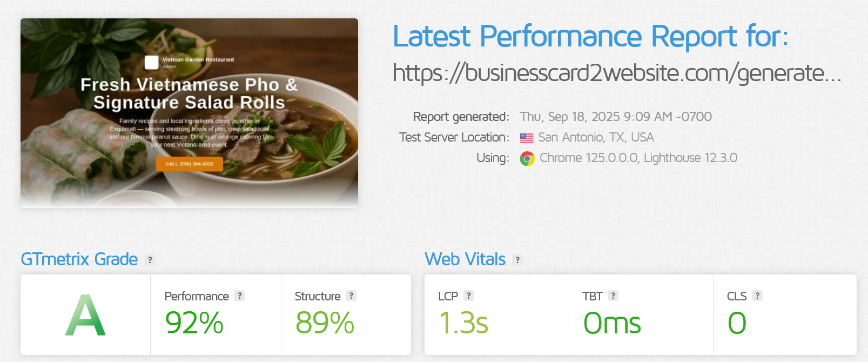Screen dimensions: 868x362
Task: Select the 89% Structure score
Action: (x=325, y=323)
